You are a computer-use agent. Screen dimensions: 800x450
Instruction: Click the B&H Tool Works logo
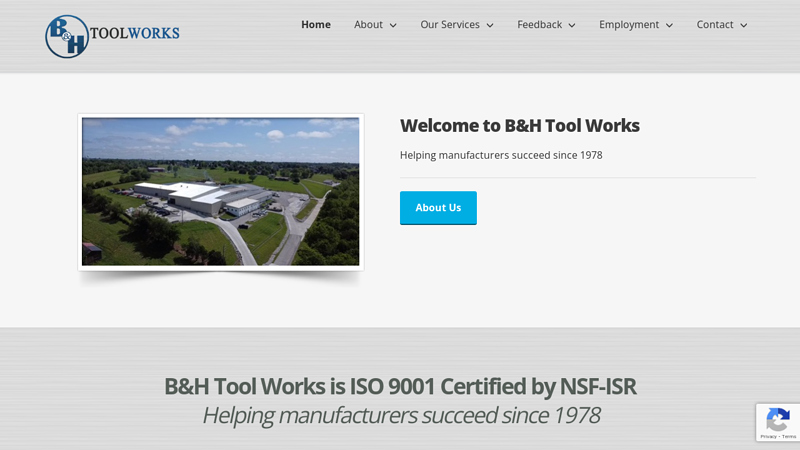112,36
